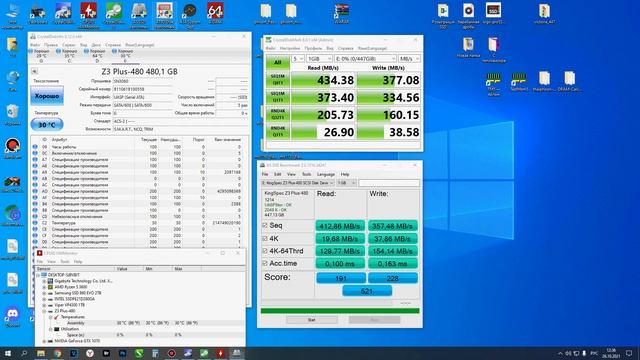The width and height of the screenshot is (640, 360).
Task: Open the View menu in HWMonitor
Action: point(51,262)
